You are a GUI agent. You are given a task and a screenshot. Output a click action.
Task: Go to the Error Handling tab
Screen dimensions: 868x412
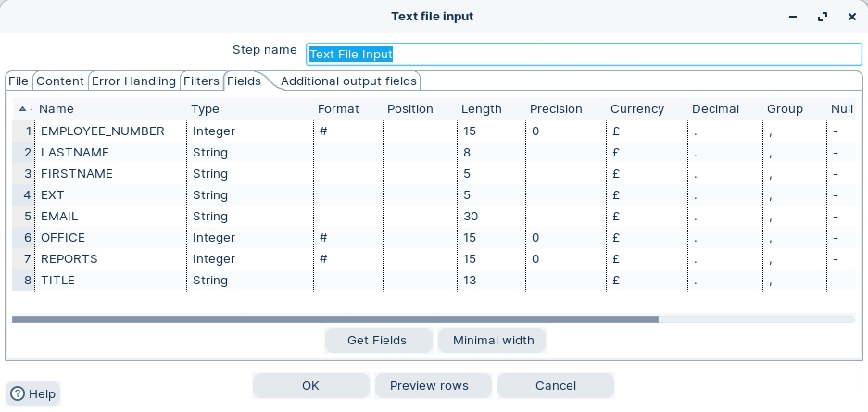click(133, 81)
